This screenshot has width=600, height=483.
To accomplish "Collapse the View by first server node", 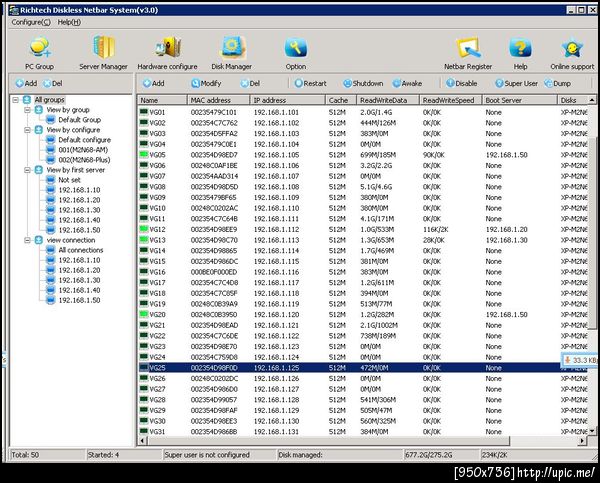I will [x=27, y=170].
